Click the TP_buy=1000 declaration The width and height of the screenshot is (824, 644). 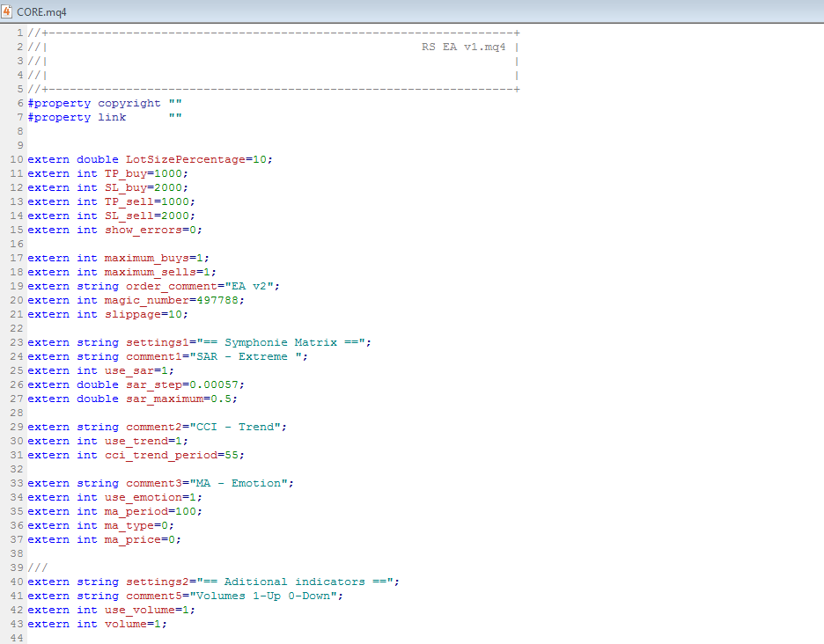point(107,174)
